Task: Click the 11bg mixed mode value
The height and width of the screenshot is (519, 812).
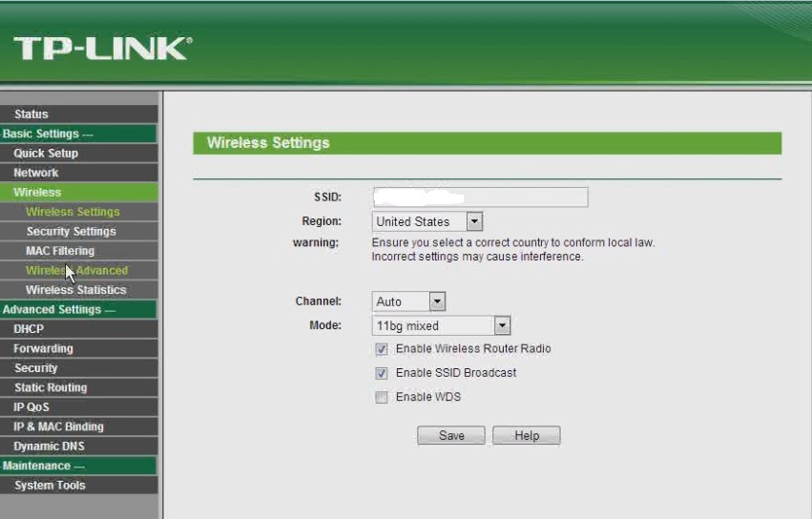Action: 407,325
